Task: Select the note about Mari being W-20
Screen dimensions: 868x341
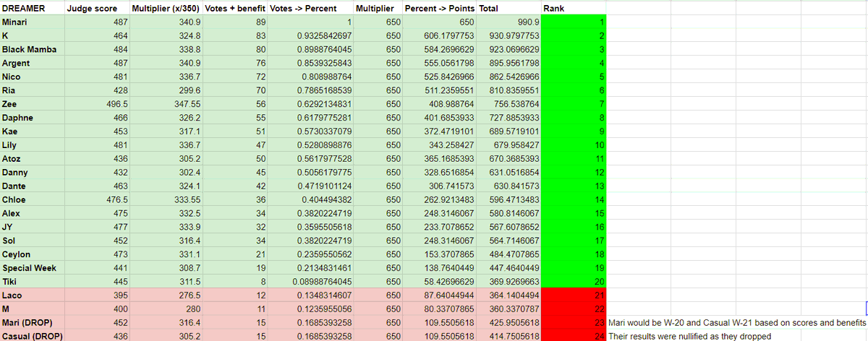Action: pos(737,324)
